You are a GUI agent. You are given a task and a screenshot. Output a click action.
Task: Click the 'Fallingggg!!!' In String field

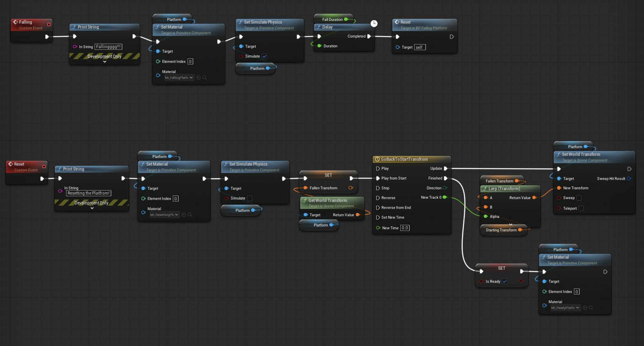click(108, 47)
